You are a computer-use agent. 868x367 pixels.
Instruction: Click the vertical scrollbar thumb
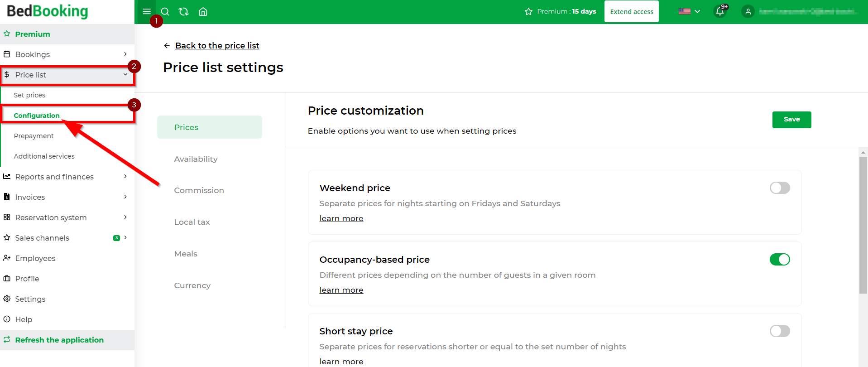pyautogui.click(x=863, y=225)
